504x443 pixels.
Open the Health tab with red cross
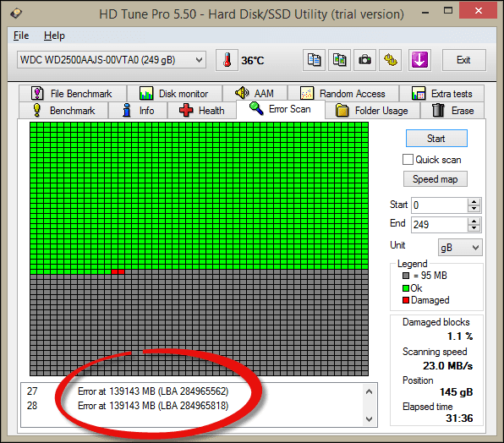point(202,111)
